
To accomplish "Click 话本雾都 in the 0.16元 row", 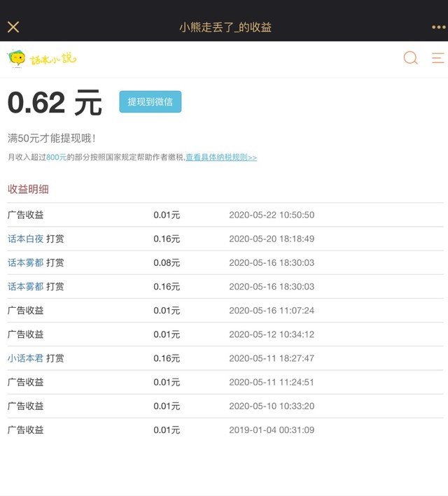I will (x=25, y=286).
